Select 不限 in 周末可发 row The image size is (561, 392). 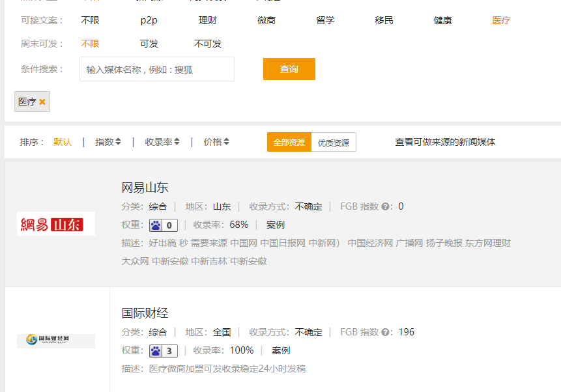coord(90,44)
